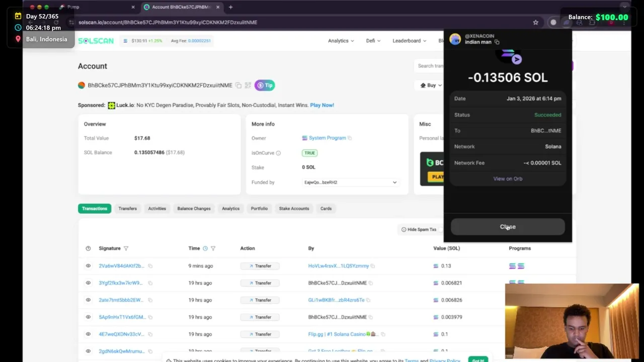This screenshot has width=644, height=362.
Task: Open the Portfolio tab
Action: pos(259,208)
